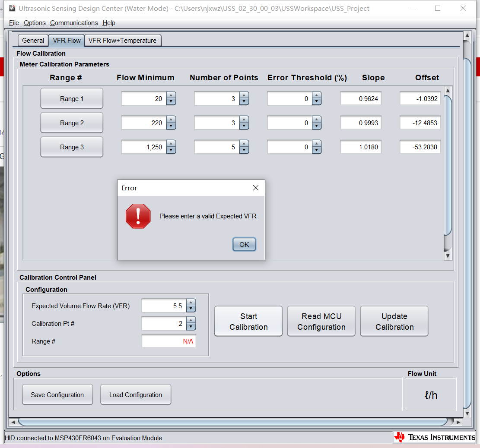Image resolution: width=480 pixels, height=448 pixels.
Task: Decrease Range 3 Number of Points
Action: point(244,150)
